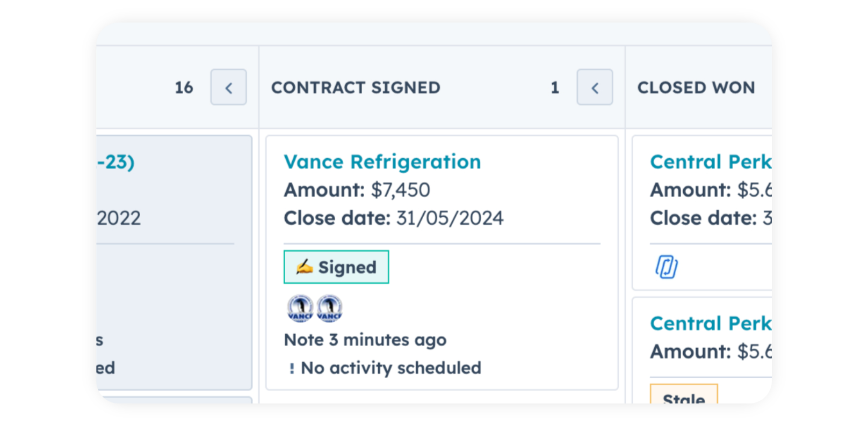Image resolution: width=868 pixels, height=426 pixels.
Task: Click the Closed Won column header
Action: click(696, 87)
